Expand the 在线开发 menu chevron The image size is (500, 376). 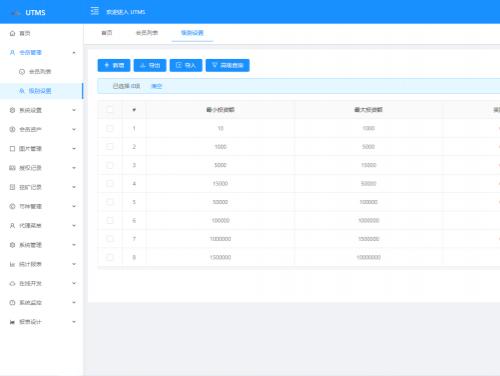(x=74, y=284)
